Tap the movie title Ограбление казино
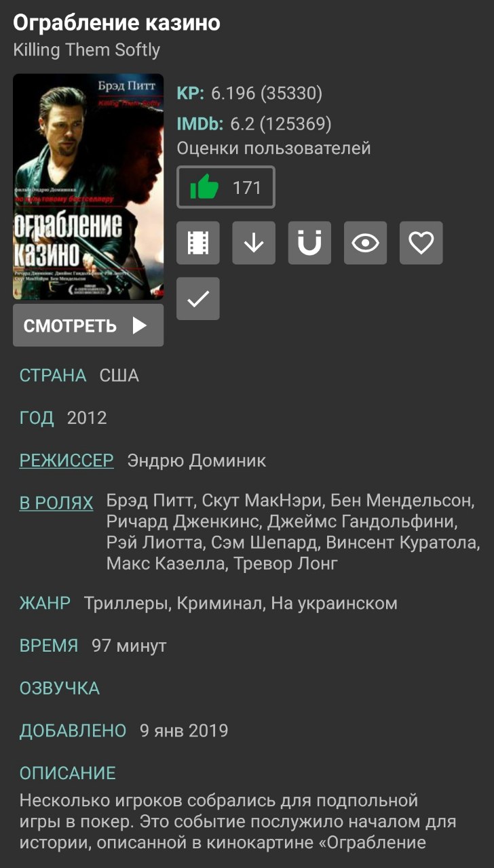This screenshot has height=868, width=494. click(117, 23)
